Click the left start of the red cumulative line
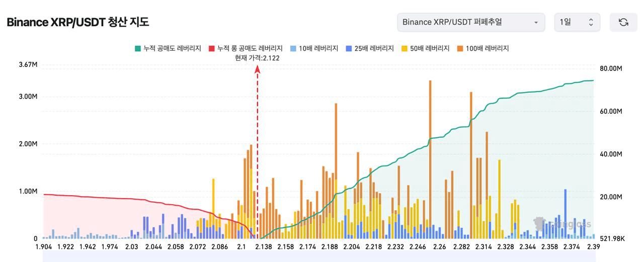The height and width of the screenshot is (262, 644). point(45,194)
